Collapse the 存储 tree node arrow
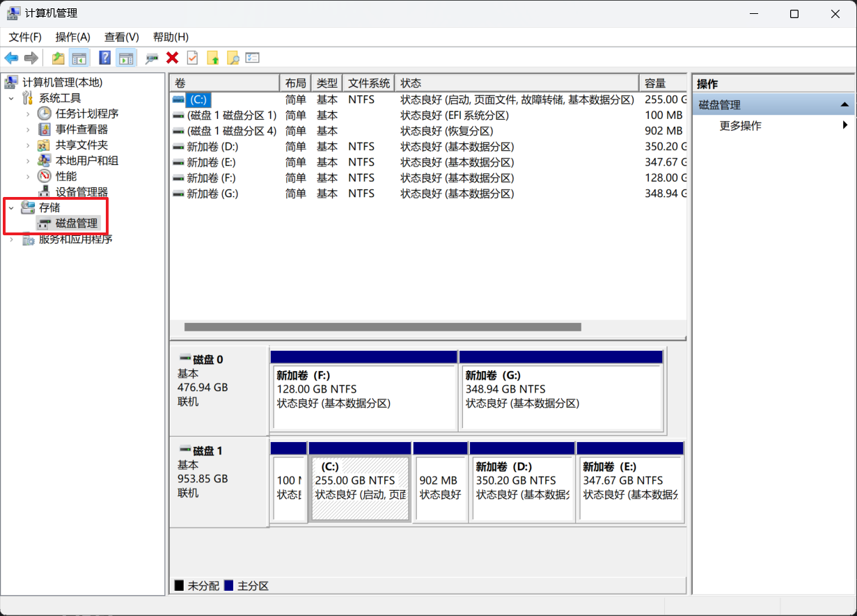Screen dimensions: 857x616 pyautogui.click(x=11, y=207)
